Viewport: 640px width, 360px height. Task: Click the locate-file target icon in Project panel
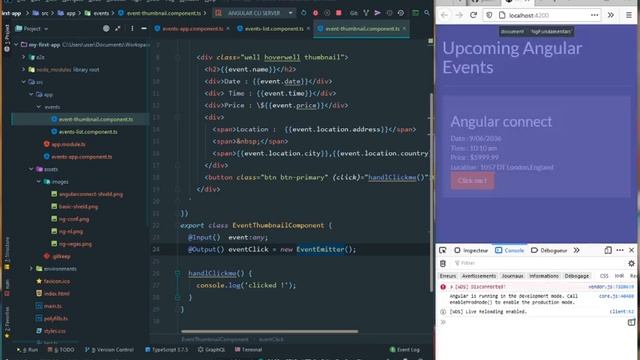[106, 29]
